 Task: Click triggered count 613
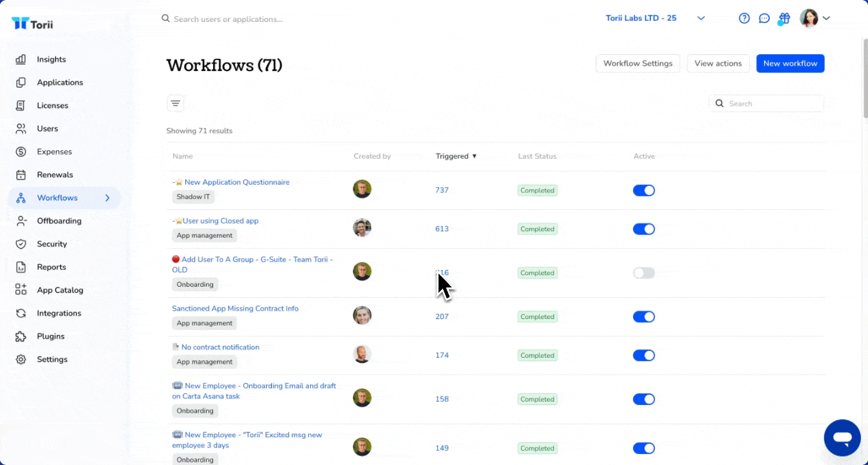pos(442,229)
